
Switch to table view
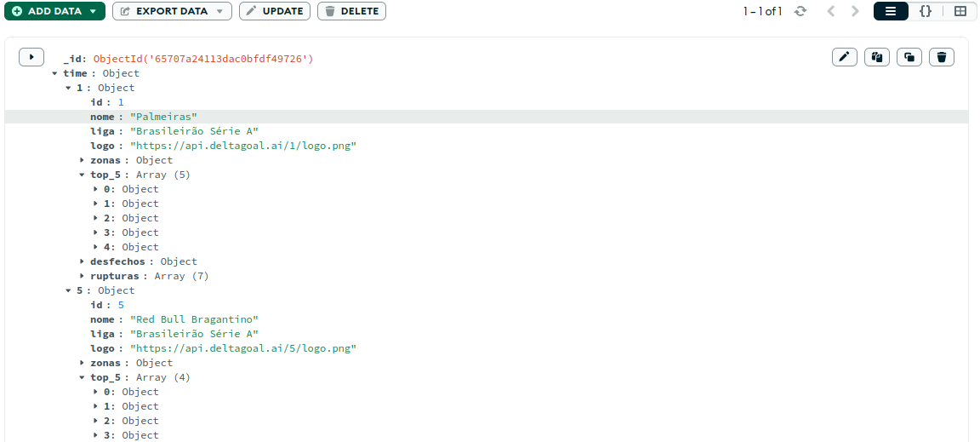point(960,11)
